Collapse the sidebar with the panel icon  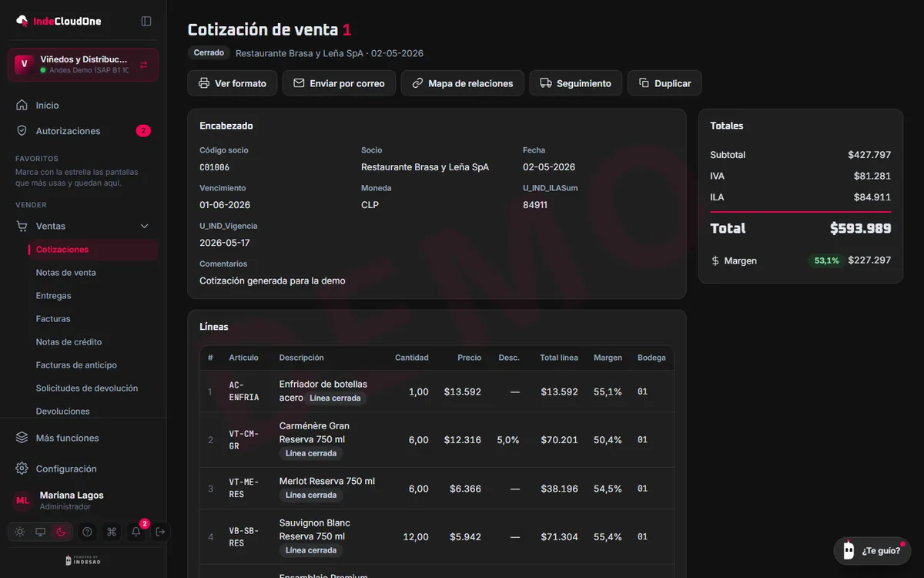pyautogui.click(x=146, y=21)
